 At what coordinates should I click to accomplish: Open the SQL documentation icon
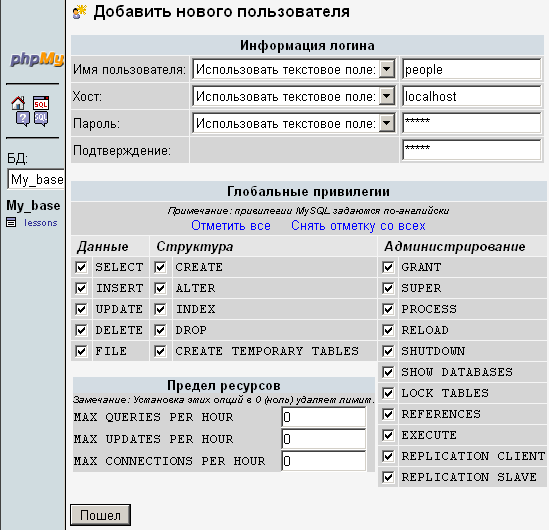point(41,119)
